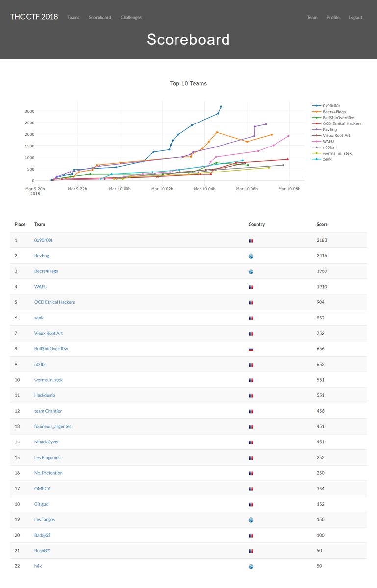The height and width of the screenshot is (588, 377).
Task: Open h4k team link
Action: click(x=38, y=566)
